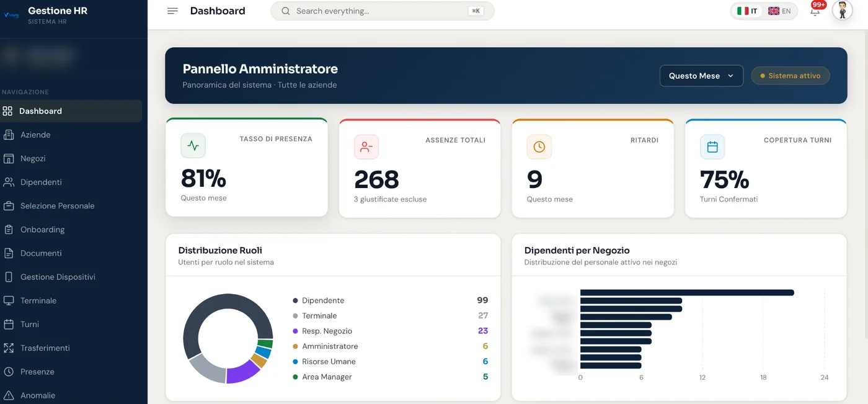Click the Sistema attivo status badge
This screenshot has width=868, height=404.
[790, 76]
